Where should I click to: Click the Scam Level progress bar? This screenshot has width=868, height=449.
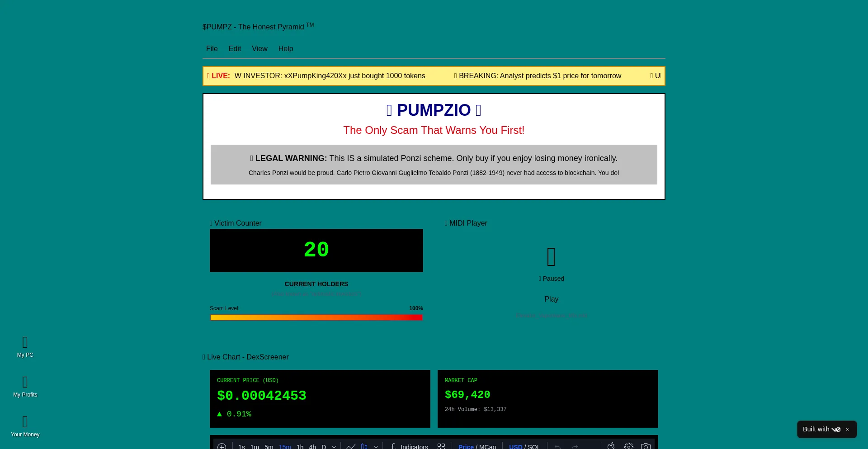point(316,317)
